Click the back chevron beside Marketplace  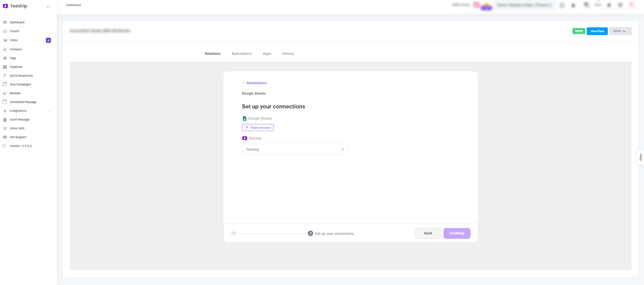243,83
